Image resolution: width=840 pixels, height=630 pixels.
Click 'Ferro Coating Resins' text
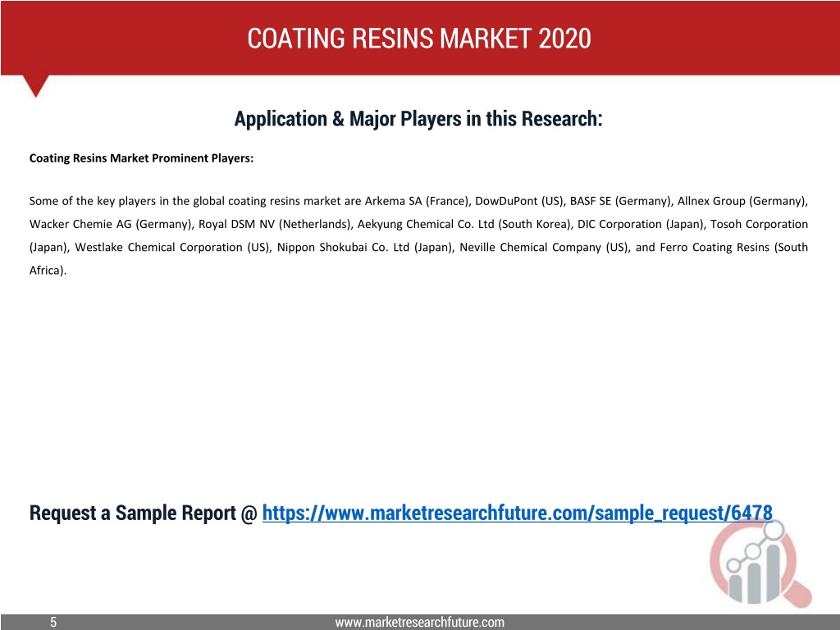coord(714,248)
